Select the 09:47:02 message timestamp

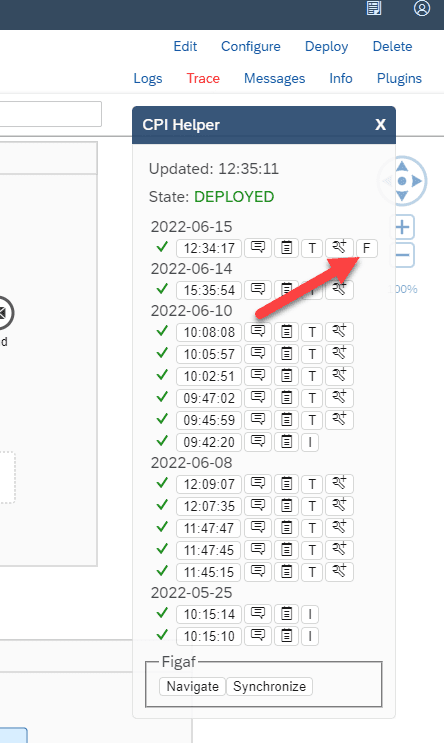(209, 398)
